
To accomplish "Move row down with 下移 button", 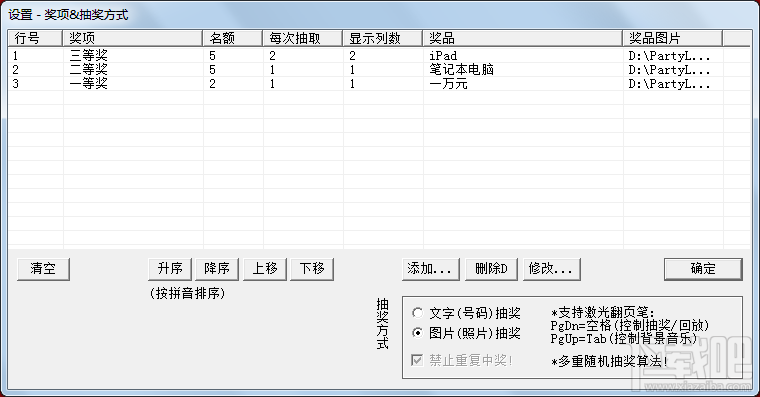I will tap(312, 269).
